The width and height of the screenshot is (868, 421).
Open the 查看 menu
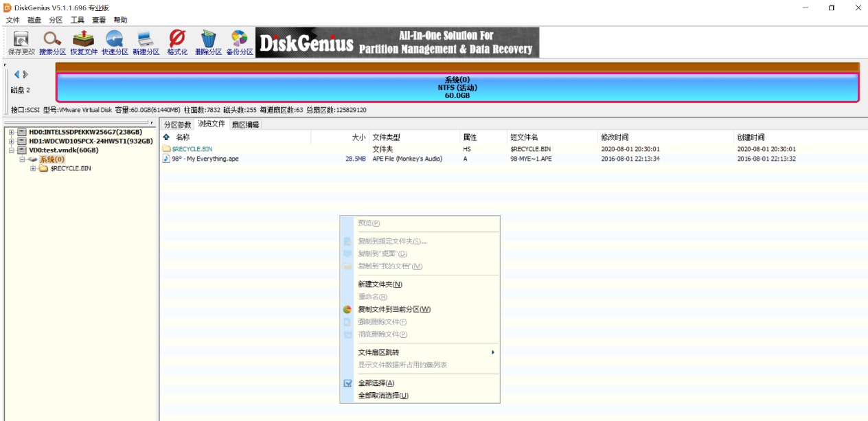pos(99,20)
